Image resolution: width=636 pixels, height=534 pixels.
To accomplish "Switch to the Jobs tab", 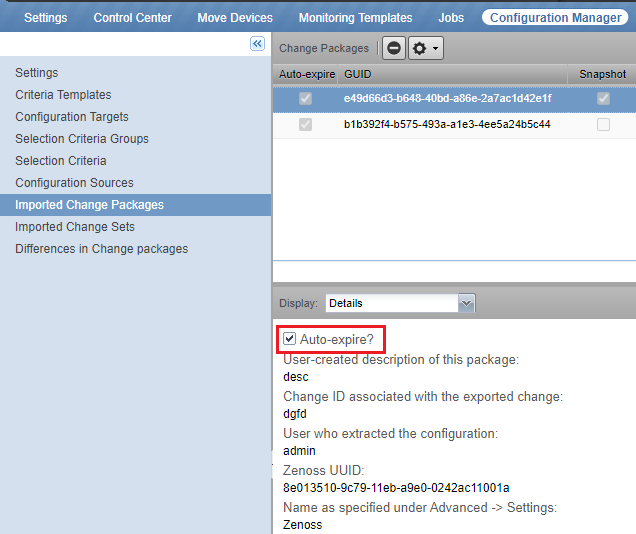I will point(451,18).
